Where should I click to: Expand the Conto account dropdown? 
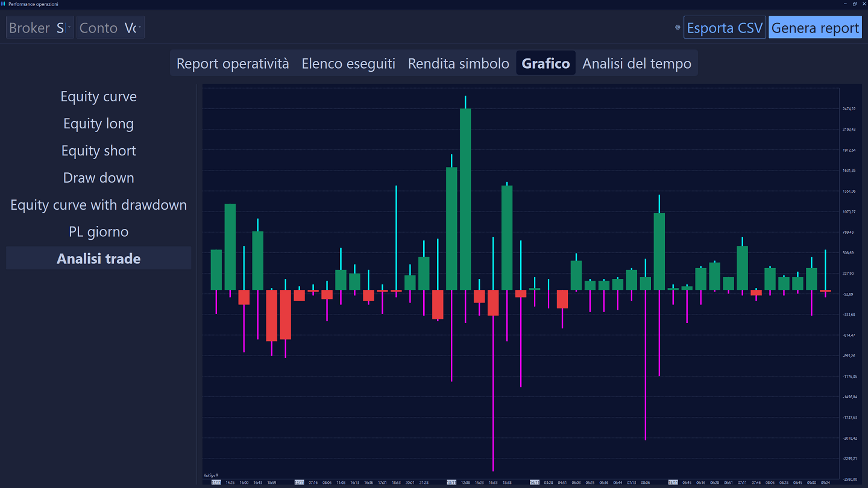(110, 28)
